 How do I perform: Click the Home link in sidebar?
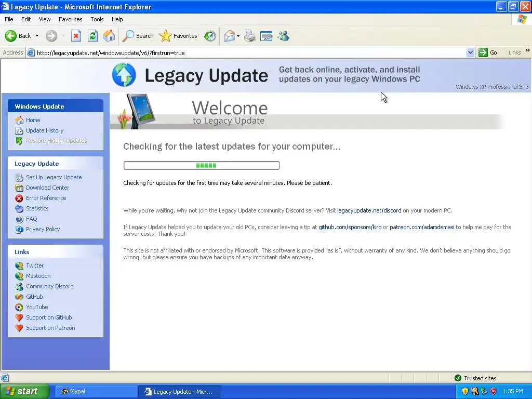(33, 120)
